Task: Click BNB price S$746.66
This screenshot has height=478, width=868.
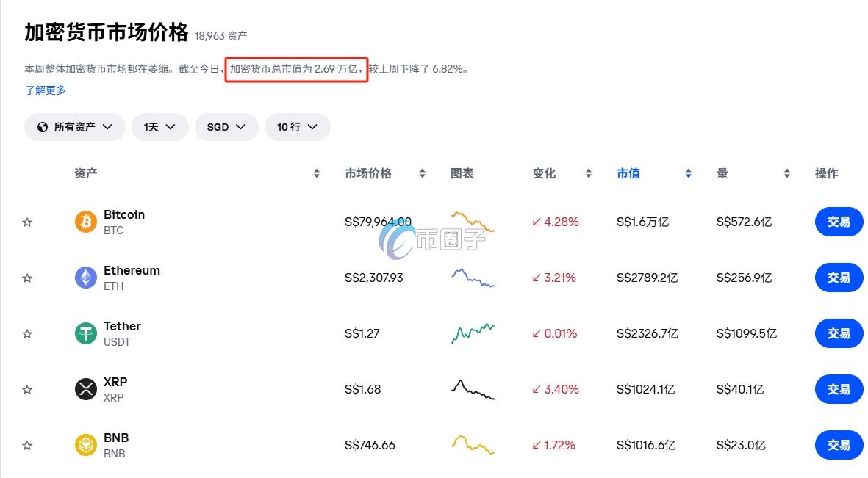Action: coord(370,446)
